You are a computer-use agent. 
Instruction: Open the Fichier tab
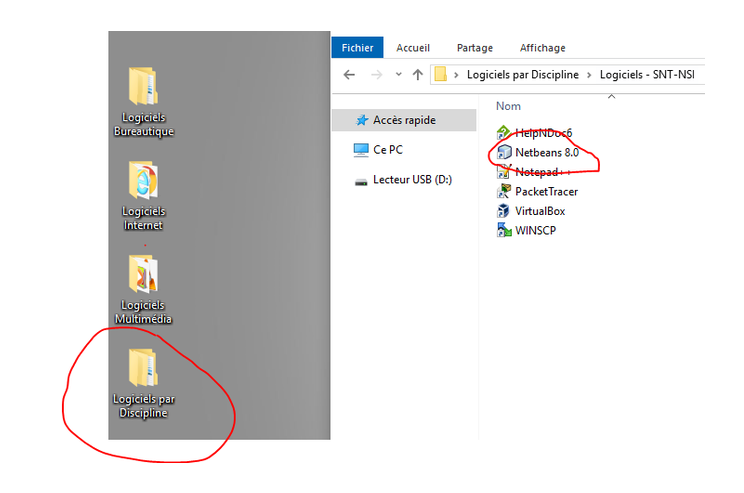pyautogui.click(x=357, y=47)
